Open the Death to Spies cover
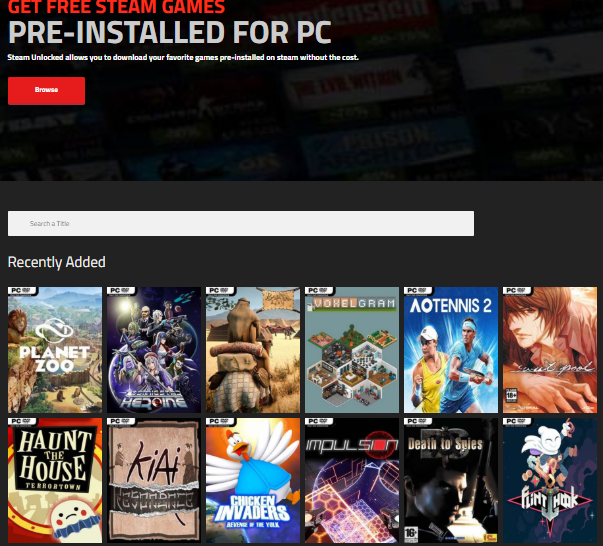Image resolution: width=603 pixels, height=546 pixels. point(451,481)
